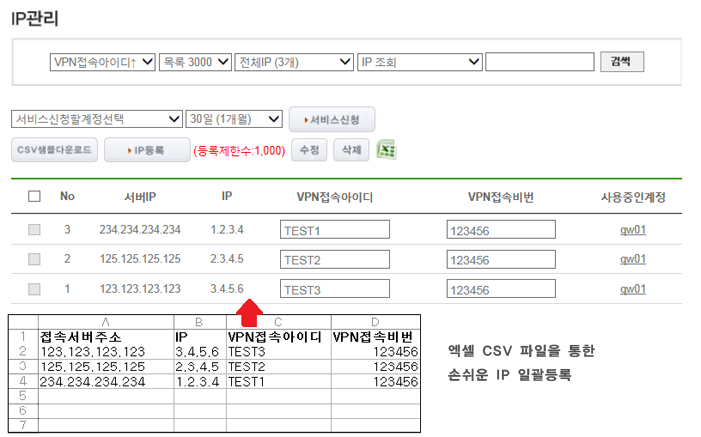Open the VPN접속아이디 sort dropdown
The image size is (701, 437).
click(x=103, y=62)
